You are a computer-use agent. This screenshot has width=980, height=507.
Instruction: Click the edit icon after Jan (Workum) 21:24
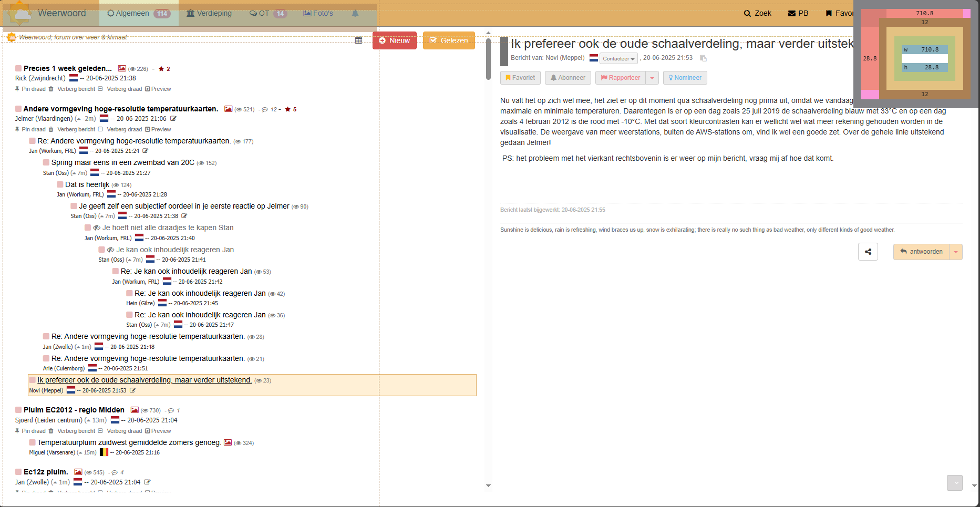point(146,151)
